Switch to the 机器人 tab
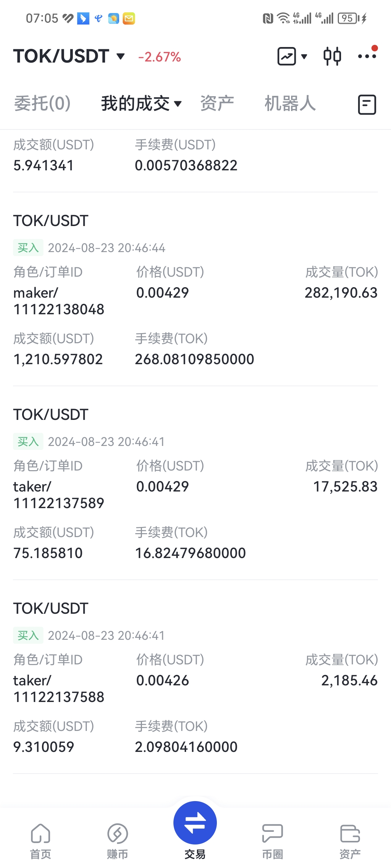Viewport: 391px width, 868px height. (290, 103)
